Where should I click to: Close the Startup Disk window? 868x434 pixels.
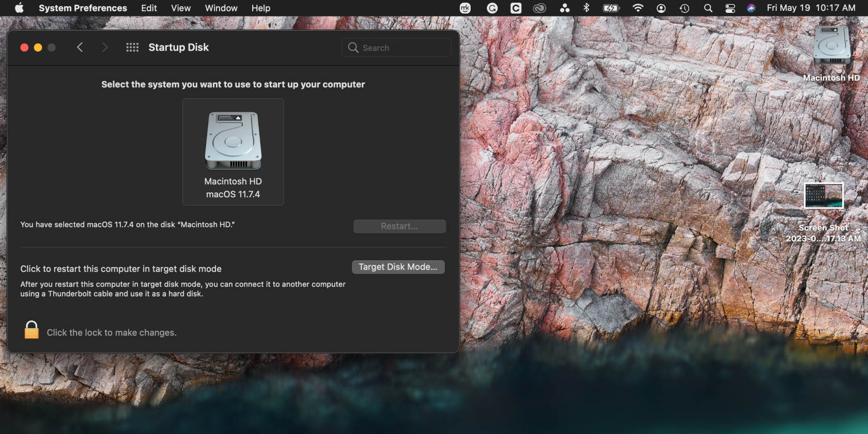point(24,48)
